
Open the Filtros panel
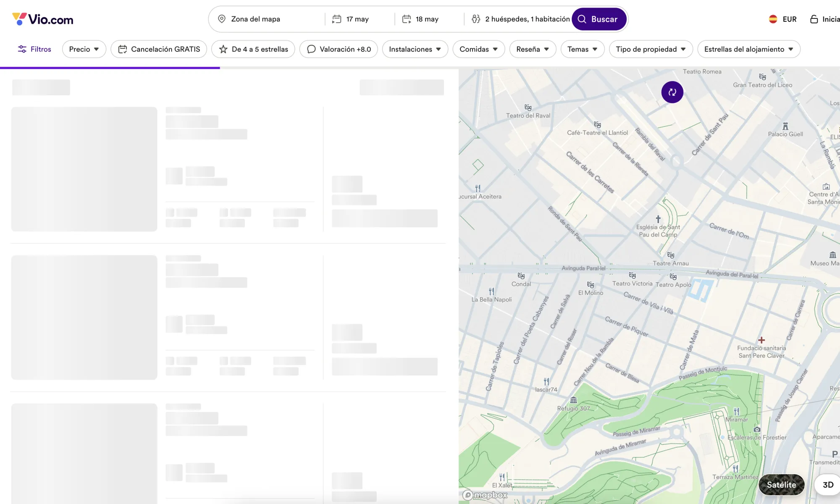coord(34,49)
